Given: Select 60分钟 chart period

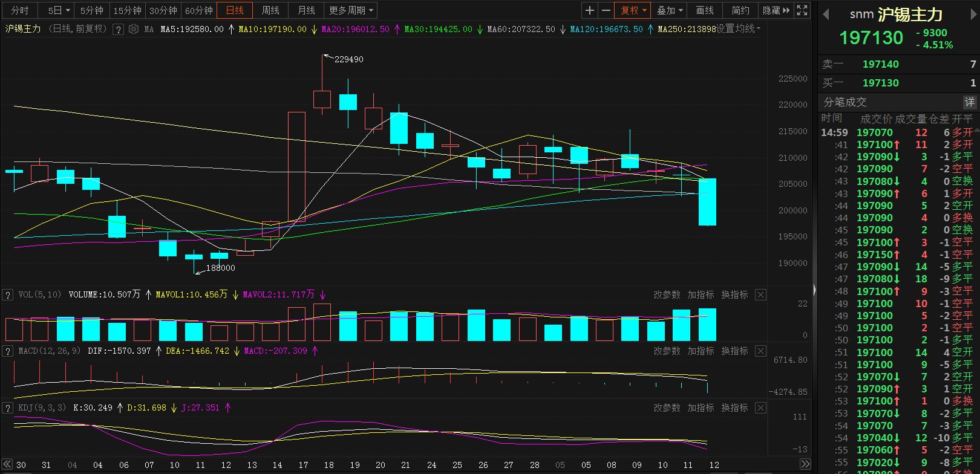Looking at the screenshot, I should pyautogui.click(x=199, y=10).
